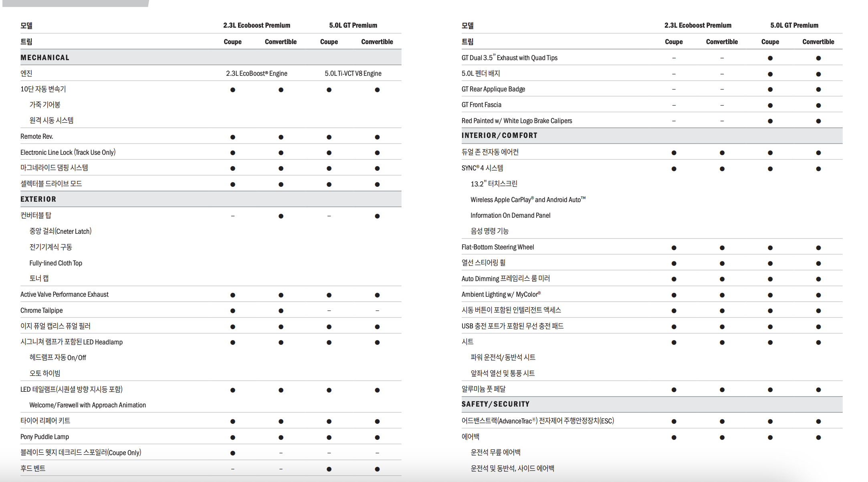868x482 pixels.
Task: Select the 'Fully-lined Cloth Top' sub-item
Action: tap(56, 263)
